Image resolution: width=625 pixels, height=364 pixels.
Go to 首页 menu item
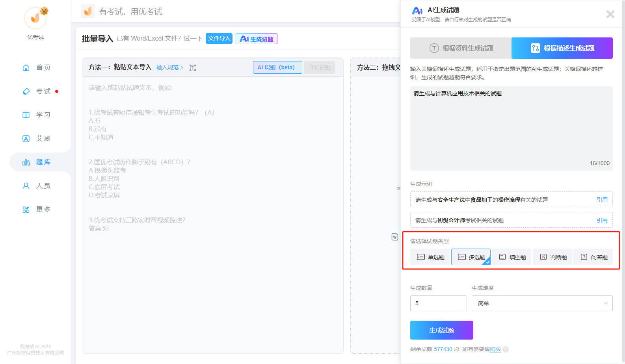(43, 68)
